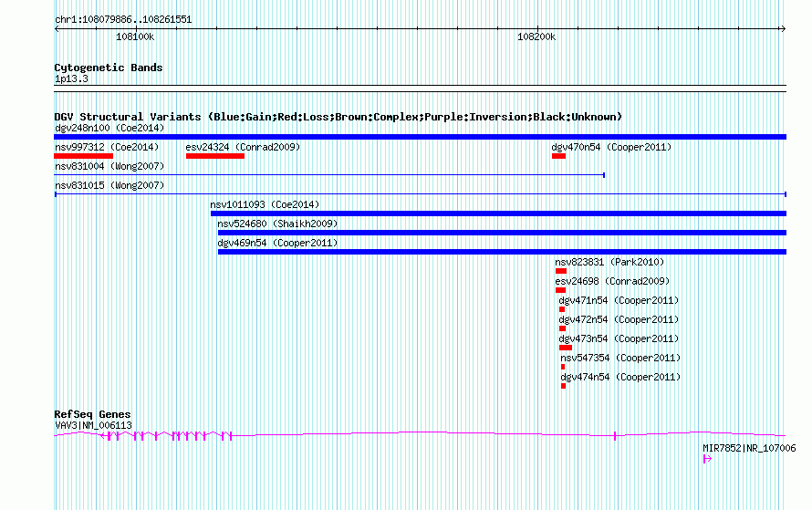This screenshot has width=812, height=510.
Task: Open nsv823831 (Park2010) variant label
Action: 609,262
